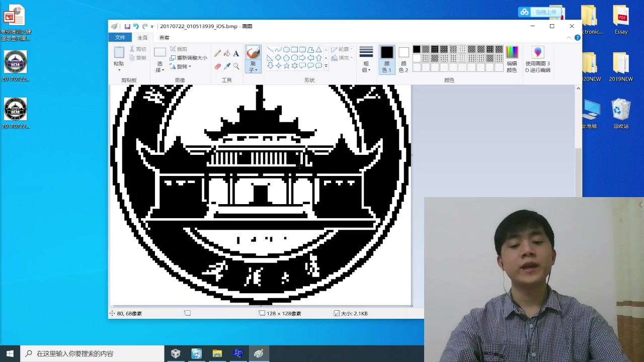
Task: Pick the Five-point star shape
Action: pos(286,66)
